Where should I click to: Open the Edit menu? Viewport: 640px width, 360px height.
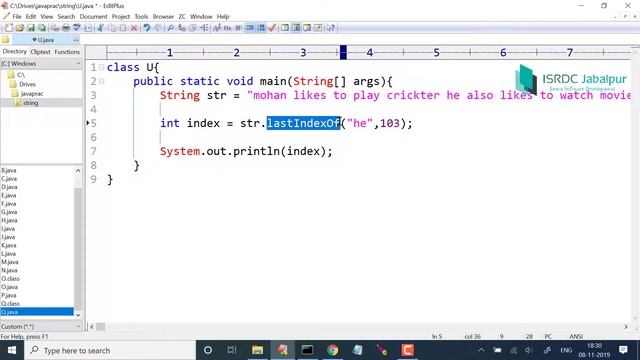coord(31,17)
